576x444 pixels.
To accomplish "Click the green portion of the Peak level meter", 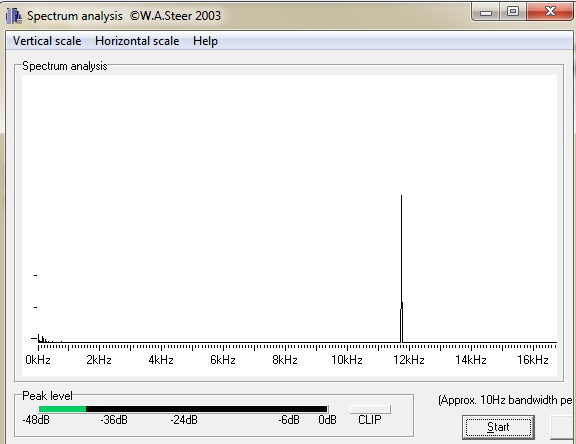I will point(62,409).
